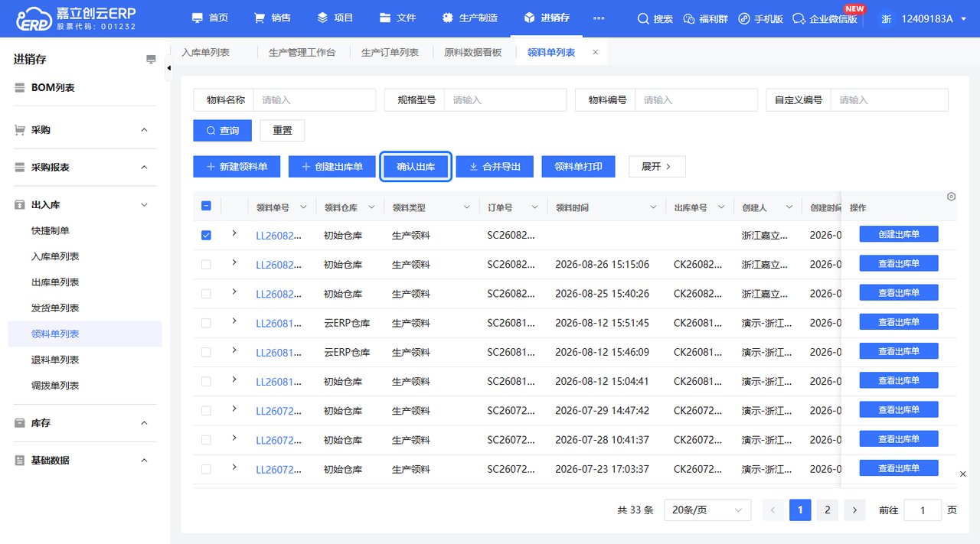Viewport: 980px width, 544px height.
Task: Check the row with 领料时间 2026-07-29 14:47:42
Action: point(206,411)
